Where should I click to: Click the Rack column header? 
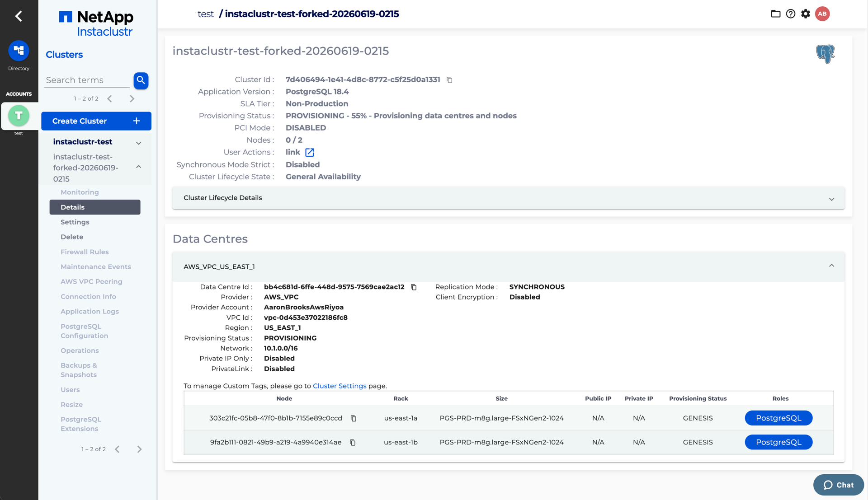pyautogui.click(x=401, y=399)
